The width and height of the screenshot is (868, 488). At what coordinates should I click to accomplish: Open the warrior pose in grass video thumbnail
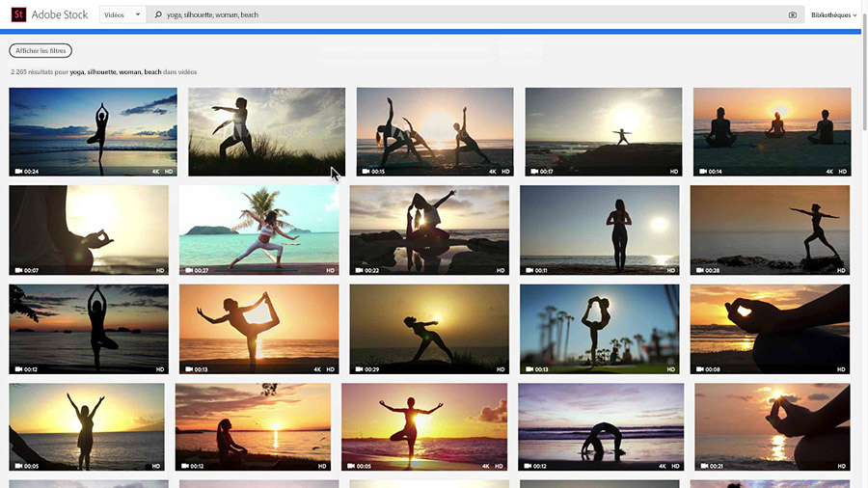tap(266, 132)
